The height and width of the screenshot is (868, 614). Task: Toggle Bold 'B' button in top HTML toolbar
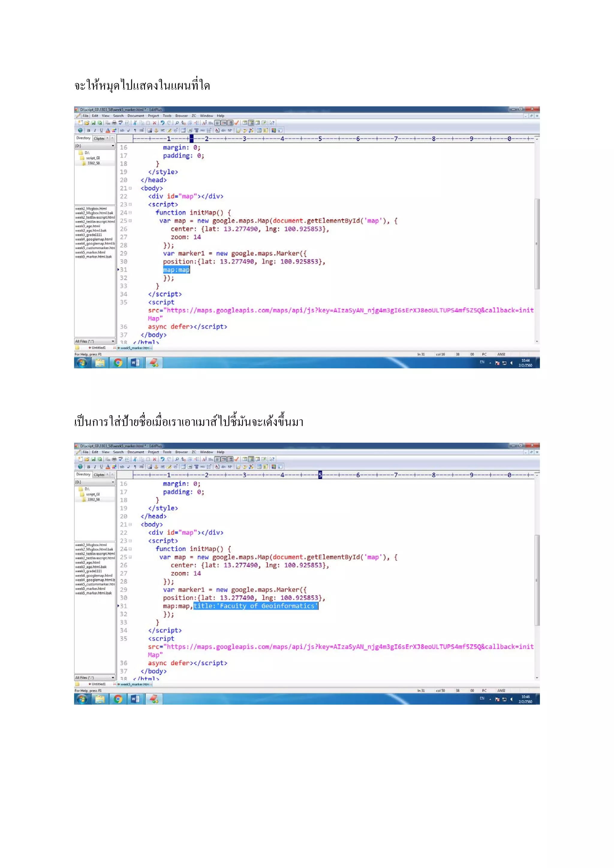click(88, 130)
